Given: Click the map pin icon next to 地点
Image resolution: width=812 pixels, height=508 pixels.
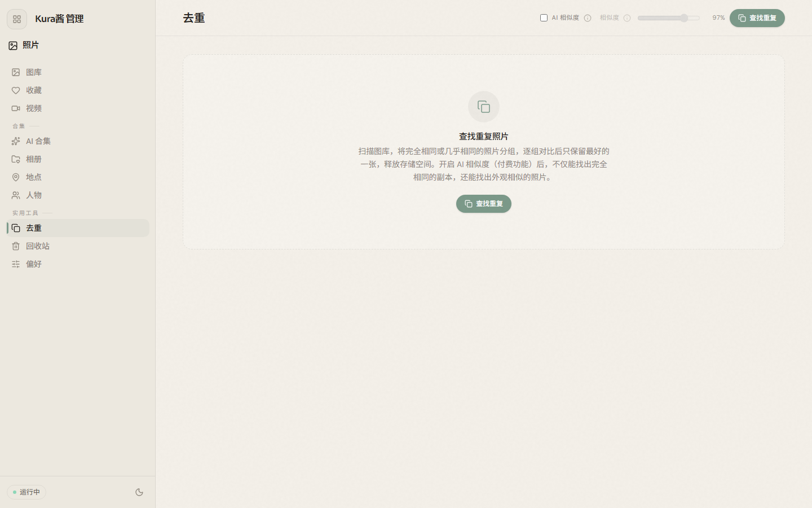Looking at the screenshot, I should tap(16, 177).
